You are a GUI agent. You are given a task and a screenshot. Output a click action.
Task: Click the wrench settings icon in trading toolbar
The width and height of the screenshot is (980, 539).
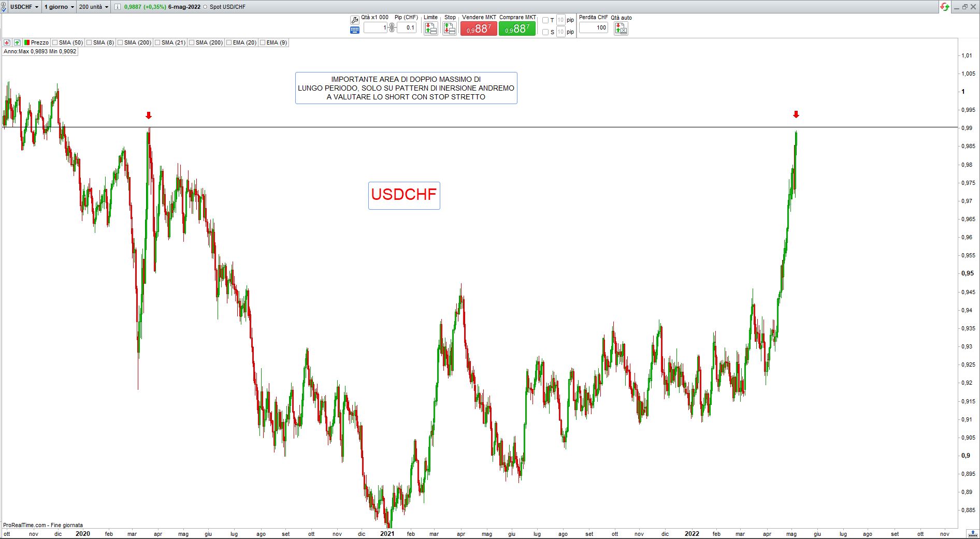click(x=354, y=20)
